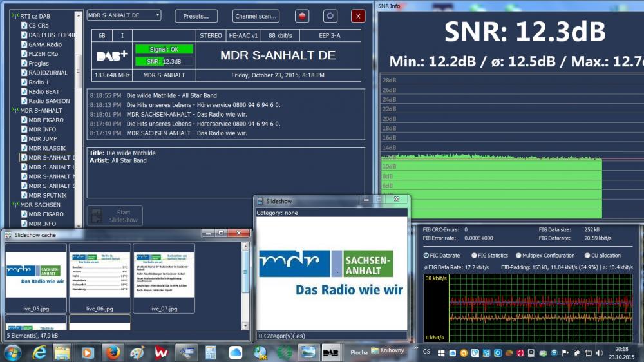This screenshot has width=644, height=362.
Task: Click the Start SlideShow button
Action: pos(115,216)
